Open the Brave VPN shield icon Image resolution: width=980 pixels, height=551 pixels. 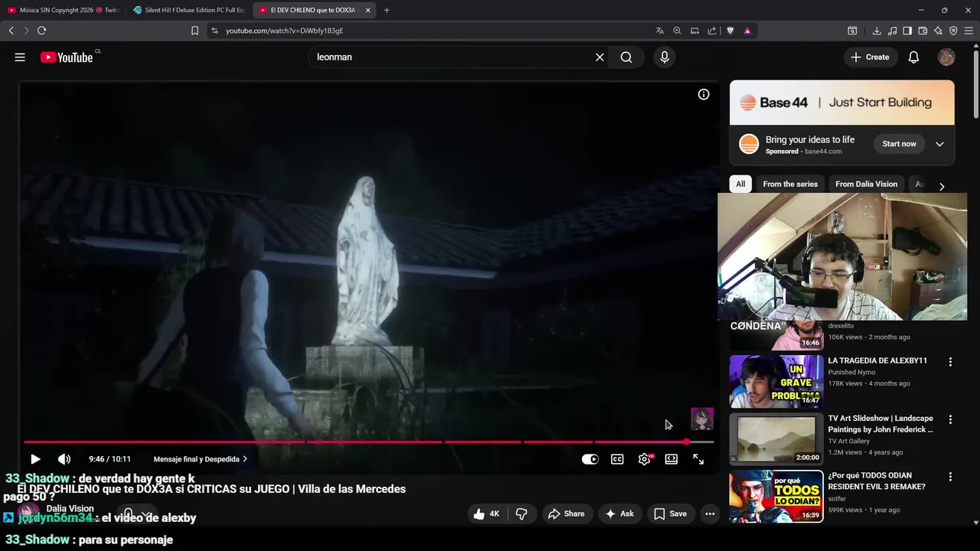tap(953, 31)
